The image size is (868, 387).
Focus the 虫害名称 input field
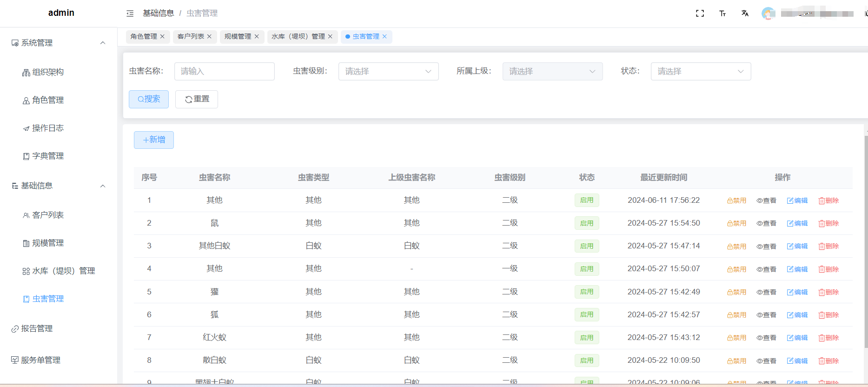(224, 71)
